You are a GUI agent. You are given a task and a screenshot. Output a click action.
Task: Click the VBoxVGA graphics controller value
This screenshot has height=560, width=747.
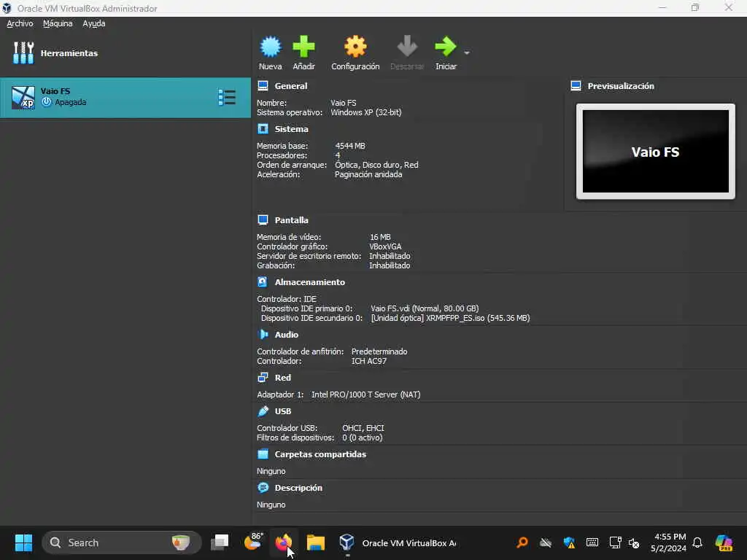385,246
